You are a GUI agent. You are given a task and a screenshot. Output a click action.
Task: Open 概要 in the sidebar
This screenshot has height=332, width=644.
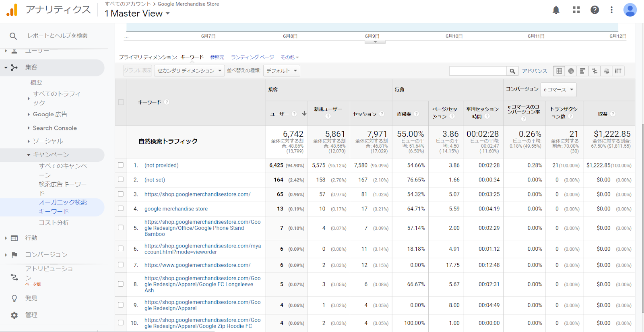[x=36, y=82]
